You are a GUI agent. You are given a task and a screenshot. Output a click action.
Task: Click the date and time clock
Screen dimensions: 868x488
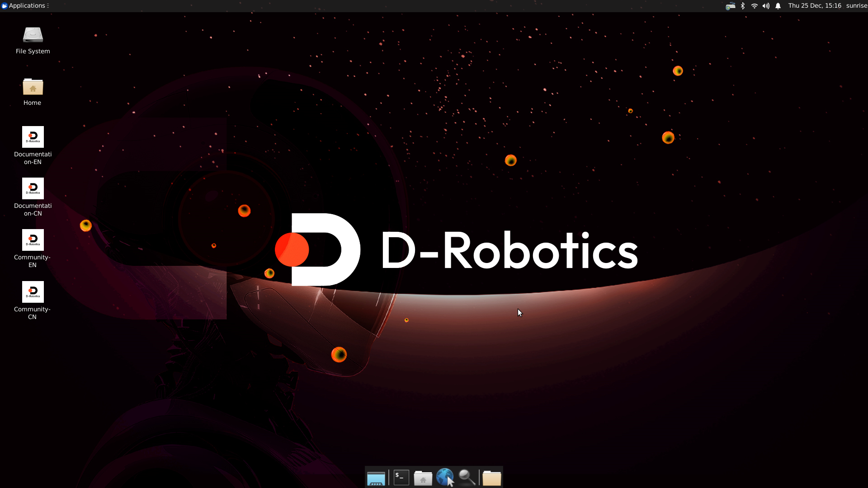pos(814,6)
